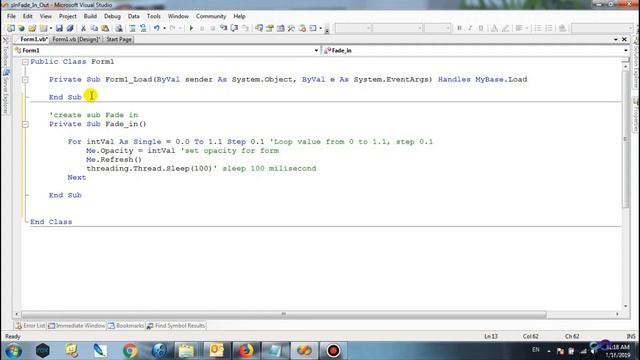
Task: Open the Help menu
Action: tap(239, 16)
